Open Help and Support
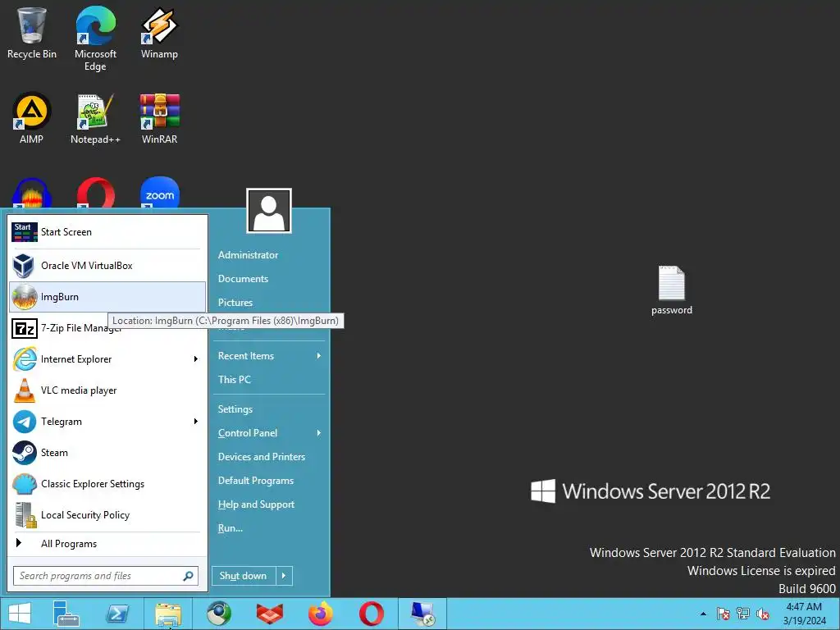The height and width of the screenshot is (630, 840). pos(256,504)
